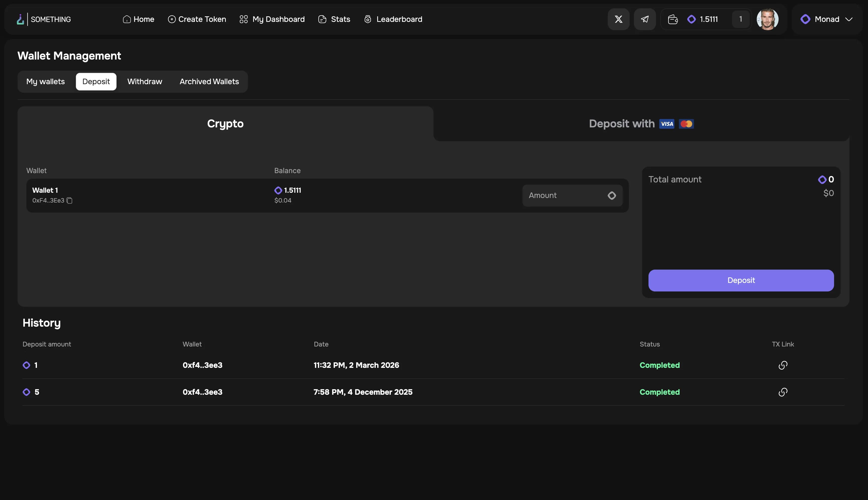The image size is (868, 500).
Task: Open the profile avatar picture
Action: 768,19
